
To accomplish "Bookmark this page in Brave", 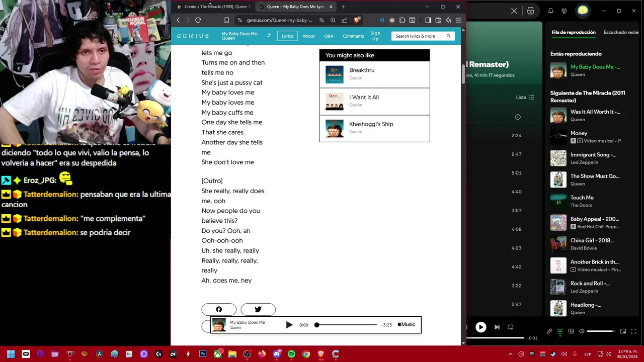I will tap(226, 20).
